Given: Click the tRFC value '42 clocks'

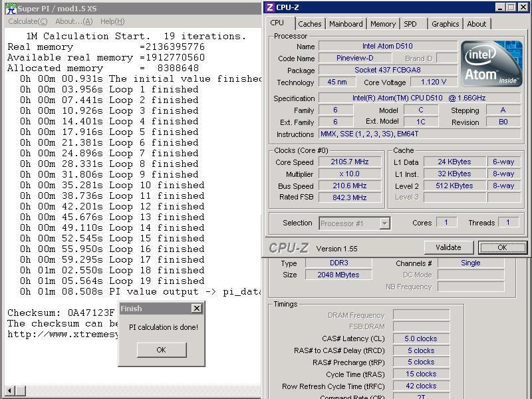Looking at the screenshot, I should pyautogui.click(x=421, y=386).
